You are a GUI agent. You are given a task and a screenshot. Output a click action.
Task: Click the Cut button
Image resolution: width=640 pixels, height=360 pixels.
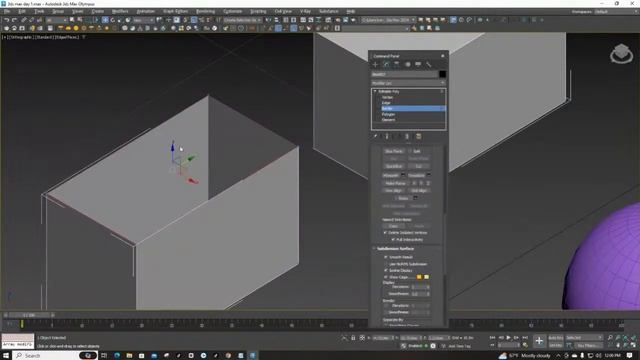418,167
